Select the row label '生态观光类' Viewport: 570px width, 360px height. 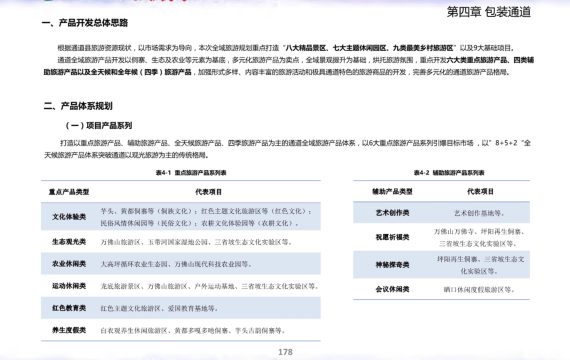coord(69,242)
